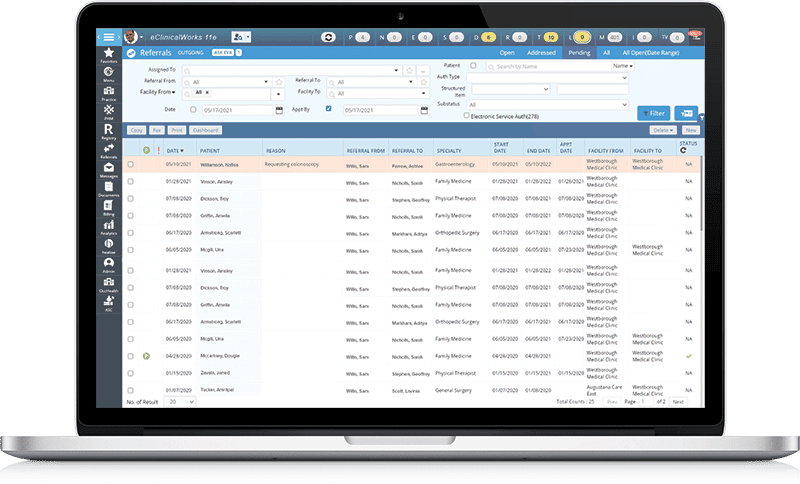Click the sync refresh icon in top bar
The height and width of the screenshot is (484, 800).
tap(328, 37)
